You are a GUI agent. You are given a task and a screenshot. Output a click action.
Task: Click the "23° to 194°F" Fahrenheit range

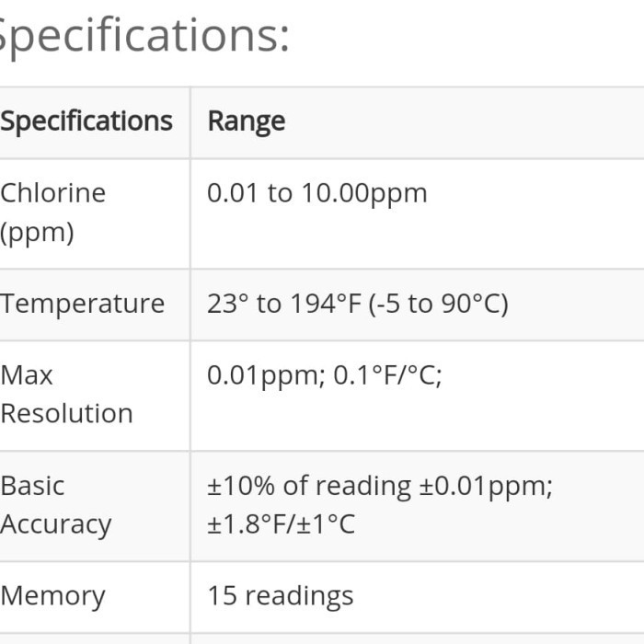point(284,304)
